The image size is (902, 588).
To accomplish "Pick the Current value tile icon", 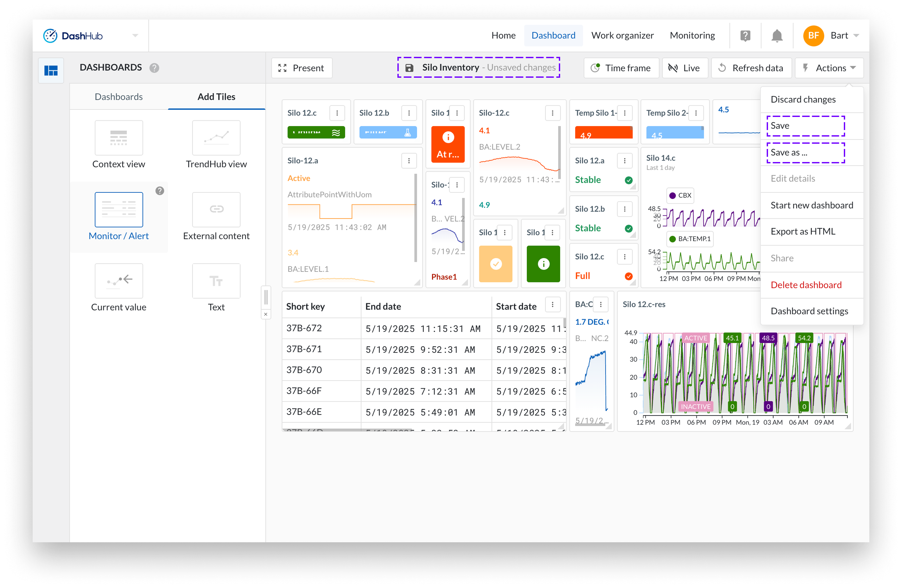I will [119, 281].
